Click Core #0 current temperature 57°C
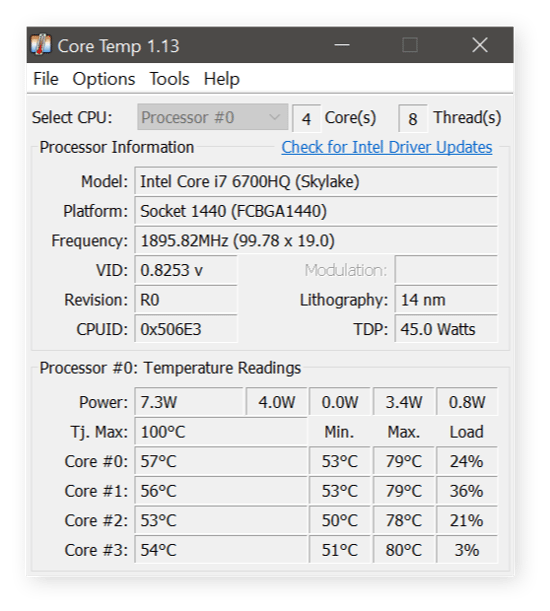550x611 pixels. [221, 461]
